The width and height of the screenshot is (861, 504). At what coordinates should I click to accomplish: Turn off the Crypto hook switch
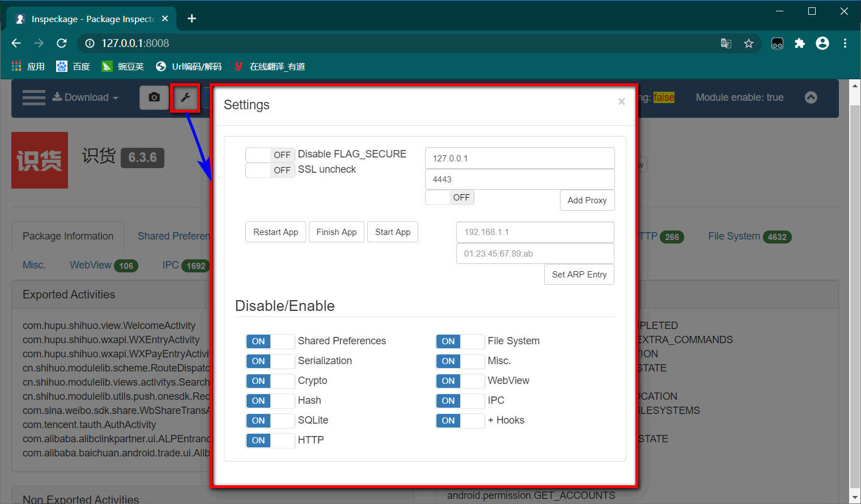270,381
